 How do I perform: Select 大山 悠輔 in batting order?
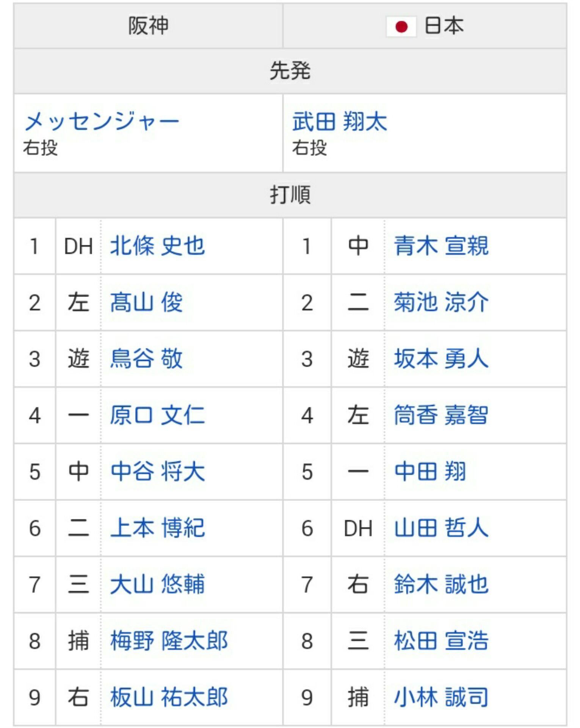coord(157,584)
